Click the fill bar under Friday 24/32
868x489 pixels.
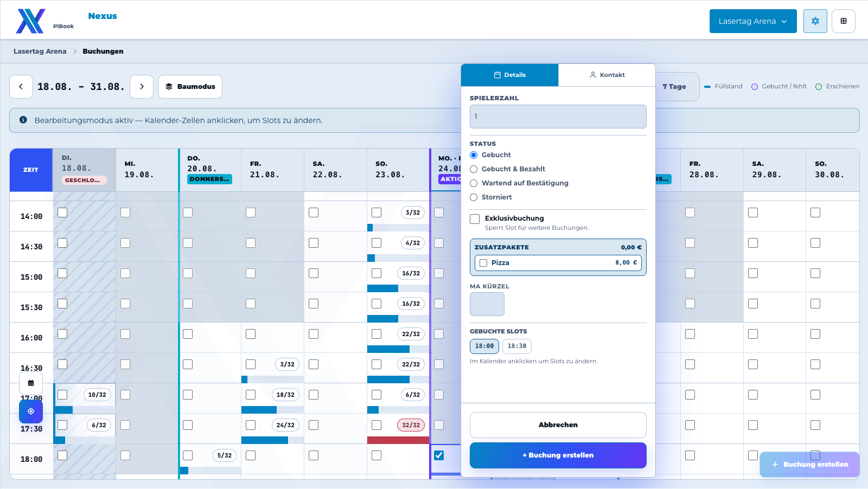pos(265,440)
